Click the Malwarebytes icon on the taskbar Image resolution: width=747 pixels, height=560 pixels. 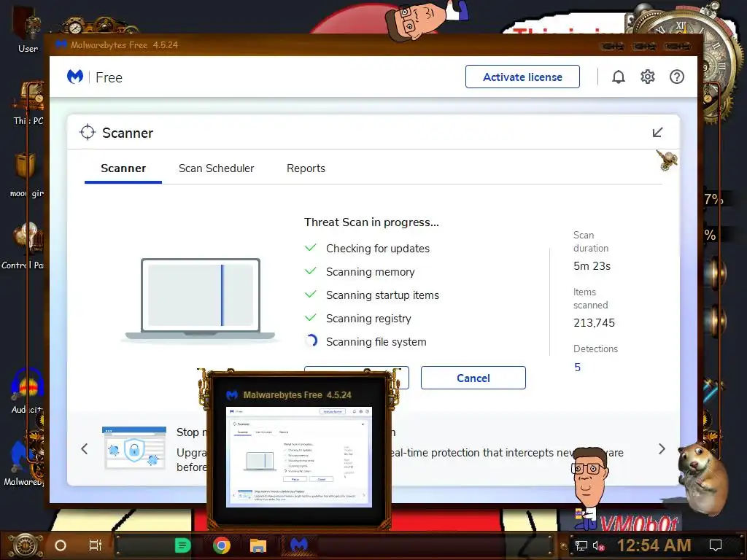(x=298, y=545)
